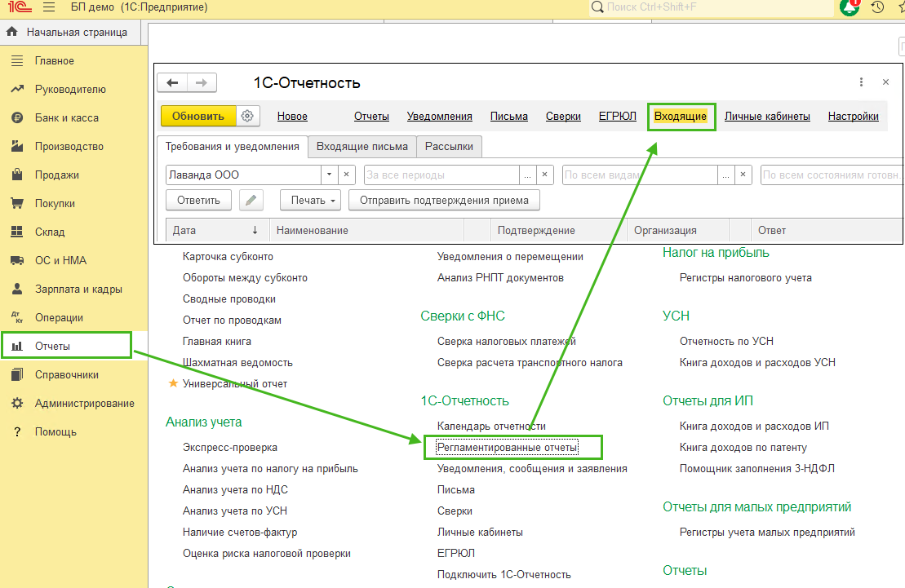Clear the За все периоды field
Viewport: 905px width, 588px height.
pyautogui.click(x=545, y=175)
